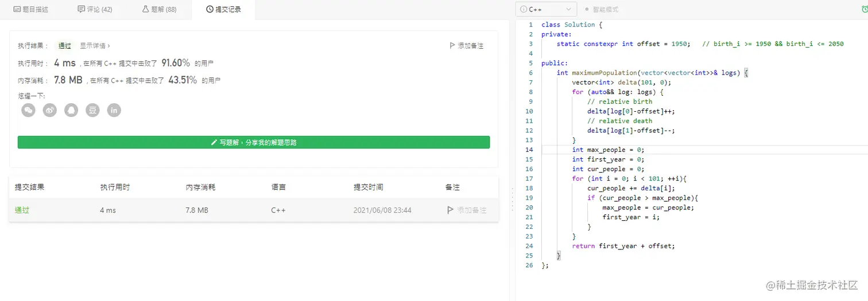Viewport: 868px width, 301px height.
Task: Click the 内存消耗 column header
Action: [200, 187]
